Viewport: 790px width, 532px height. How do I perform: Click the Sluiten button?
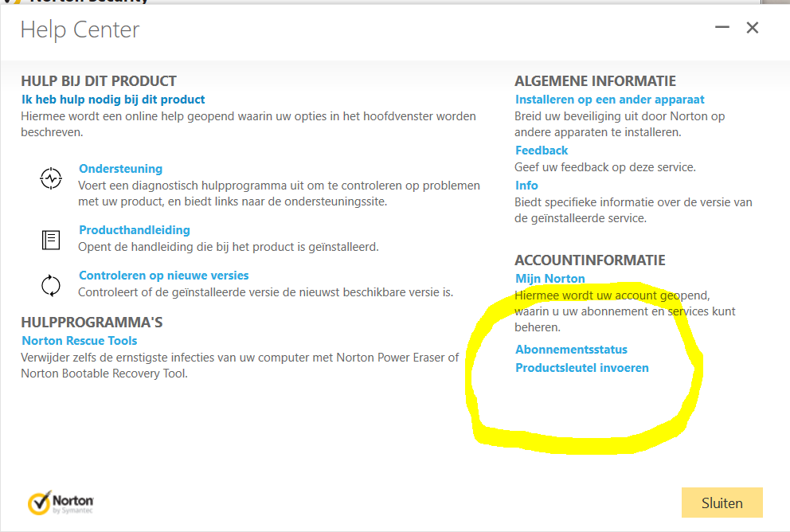coord(722,503)
